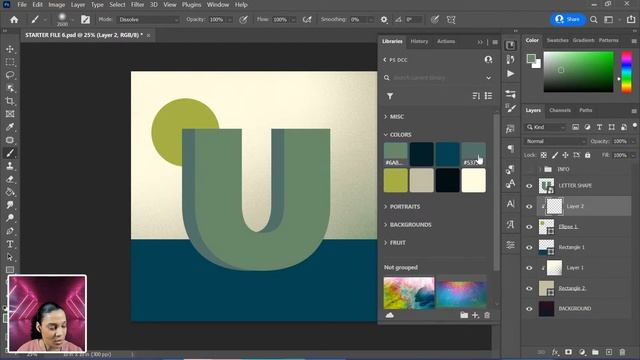Viewport: 640px width, 360px height.
Task: Add layer style fx in Layers panel
Action: coord(555,352)
